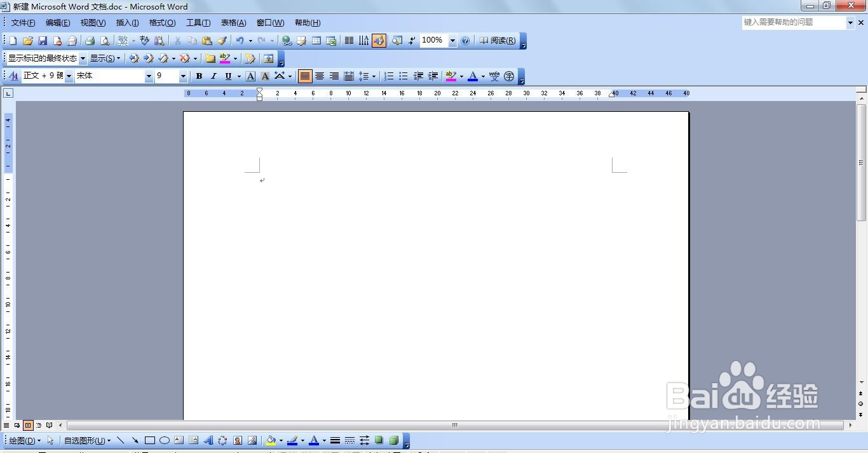Click the Cut scissors icon

point(177,41)
